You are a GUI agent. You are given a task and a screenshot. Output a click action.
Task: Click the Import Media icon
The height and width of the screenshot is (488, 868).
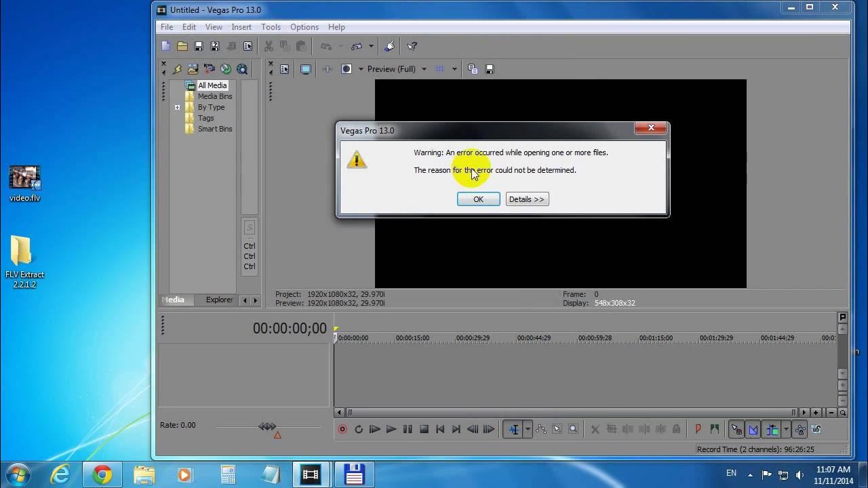point(193,69)
